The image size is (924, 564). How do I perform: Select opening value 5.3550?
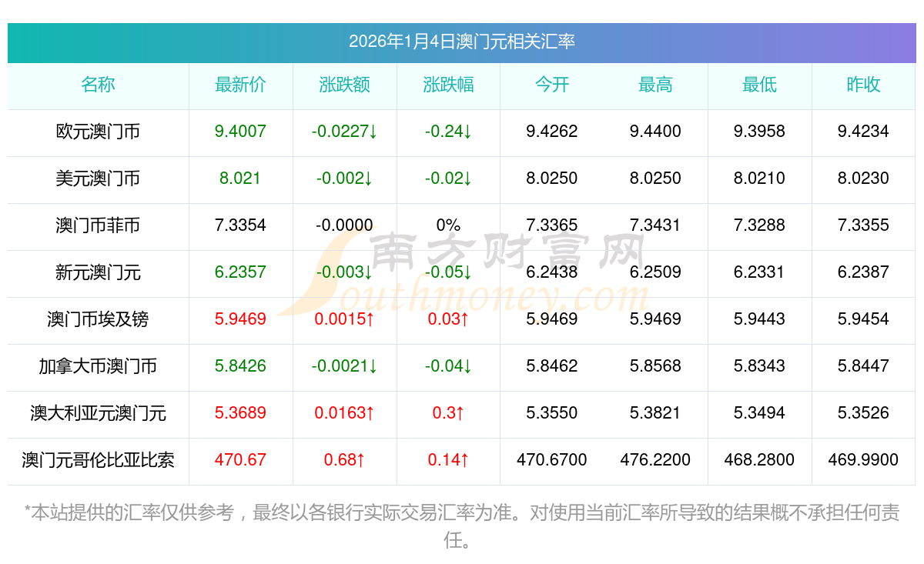[x=552, y=413]
